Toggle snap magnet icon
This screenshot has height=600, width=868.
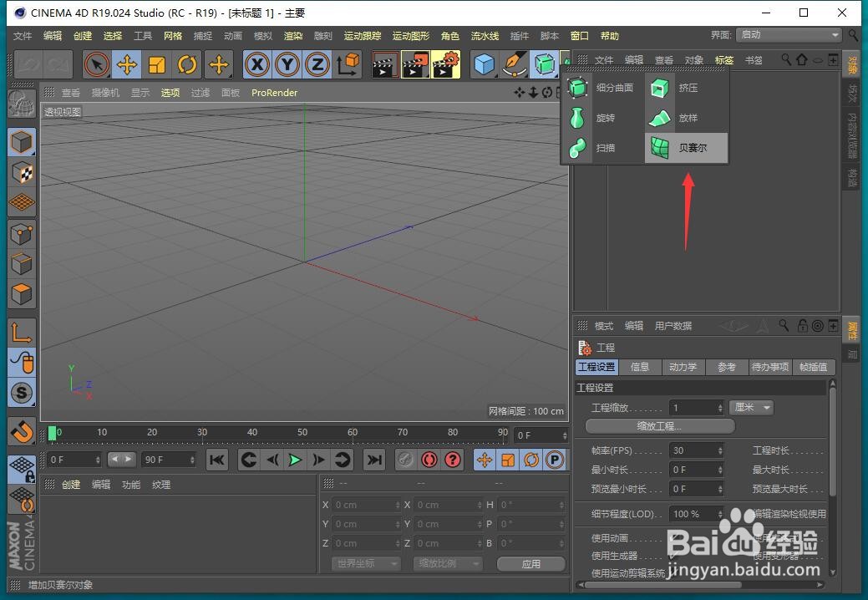click(23, 431)
